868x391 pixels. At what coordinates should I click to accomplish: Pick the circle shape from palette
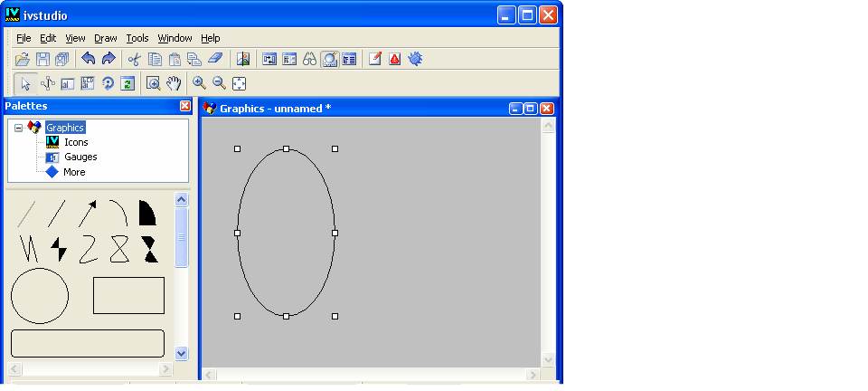[x=40, y=296]
